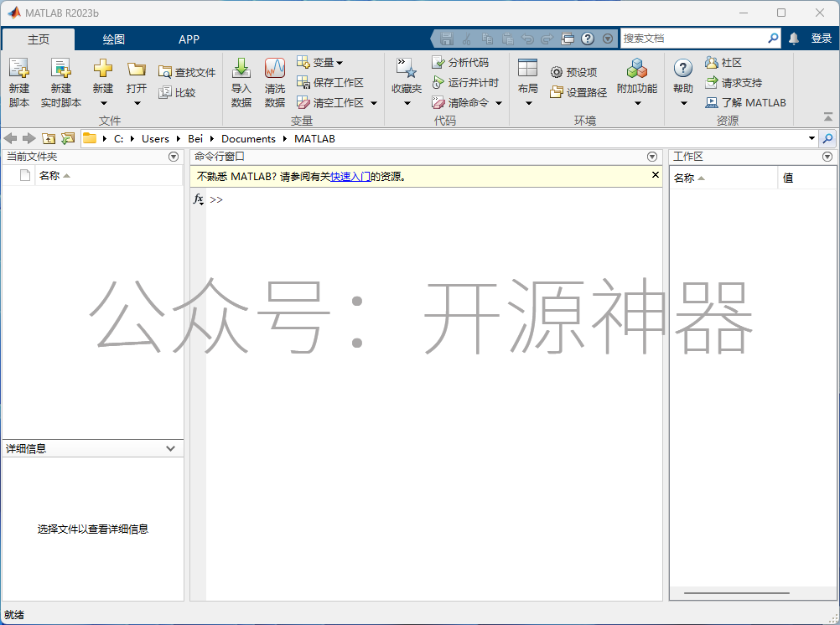840x625 pixels.
Task: Click the Users path segment
Action: (x=155, y=139)
